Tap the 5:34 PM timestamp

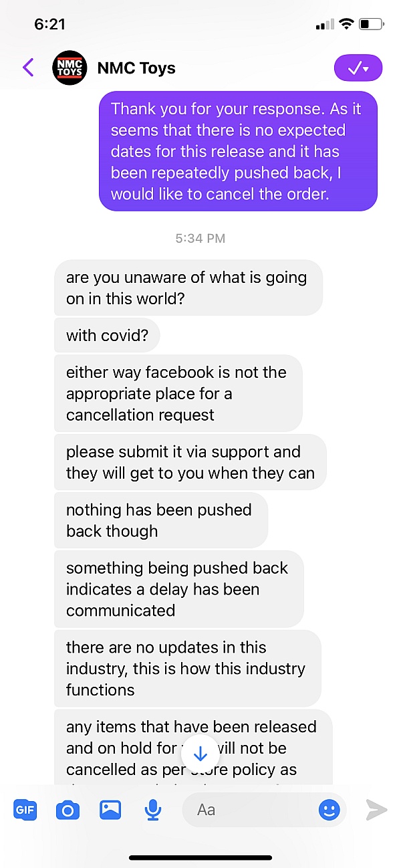pyautogui.click(x=200, y=238)
